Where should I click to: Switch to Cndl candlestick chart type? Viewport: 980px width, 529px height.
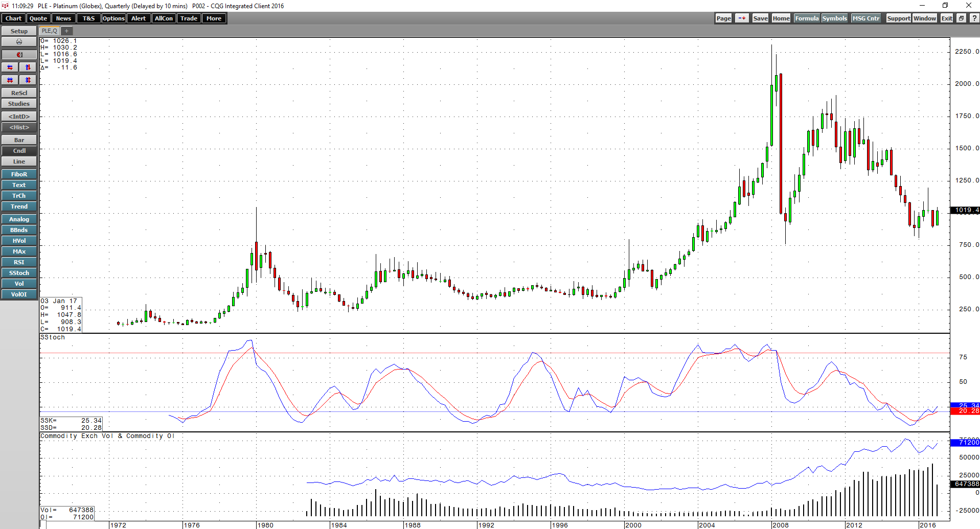tap(19, 151)
